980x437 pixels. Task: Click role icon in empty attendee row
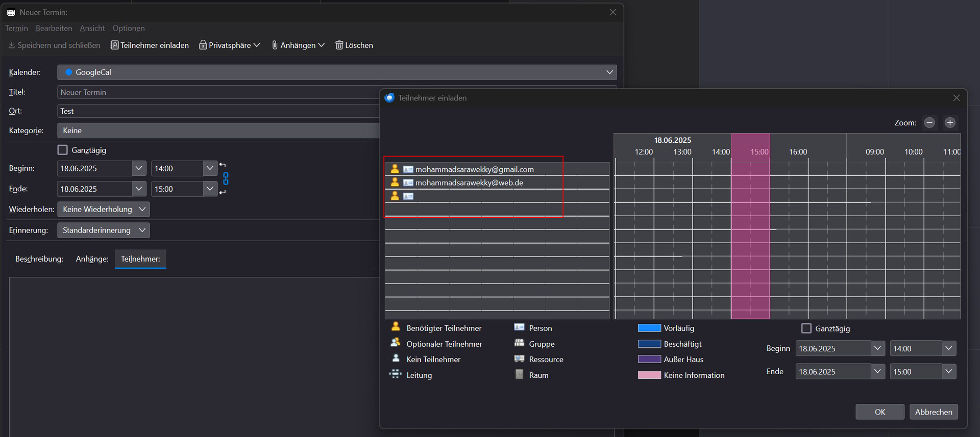(x=395, y=196)
